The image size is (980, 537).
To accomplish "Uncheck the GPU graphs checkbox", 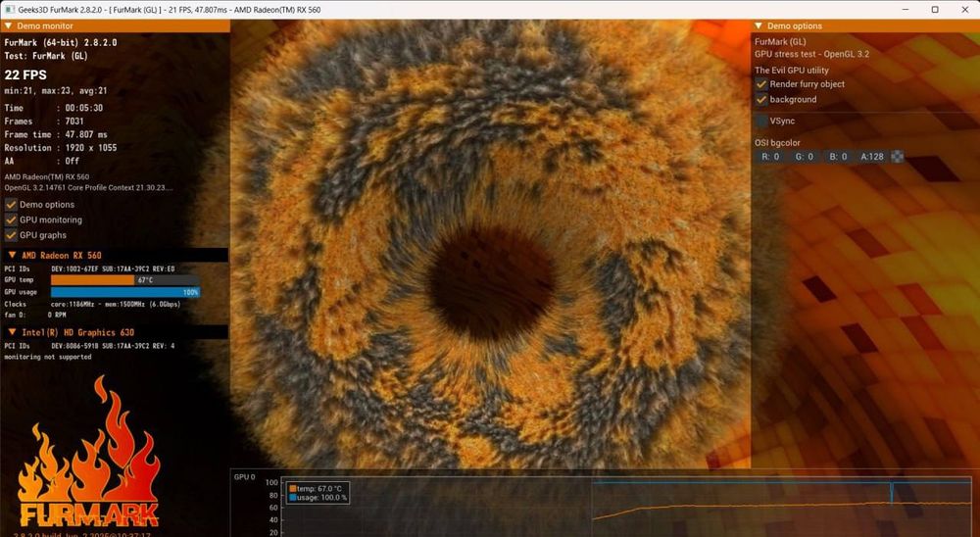I will click(x=11, y=235).
